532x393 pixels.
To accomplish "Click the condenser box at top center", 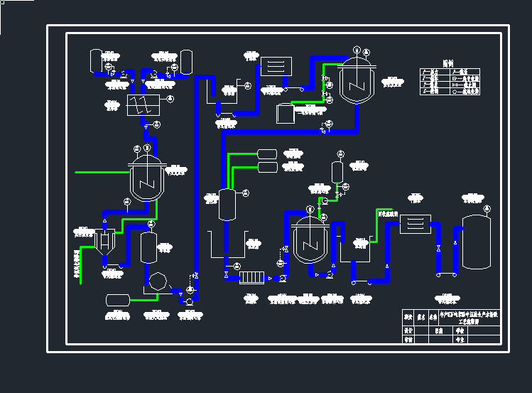I will coord(276,66).
